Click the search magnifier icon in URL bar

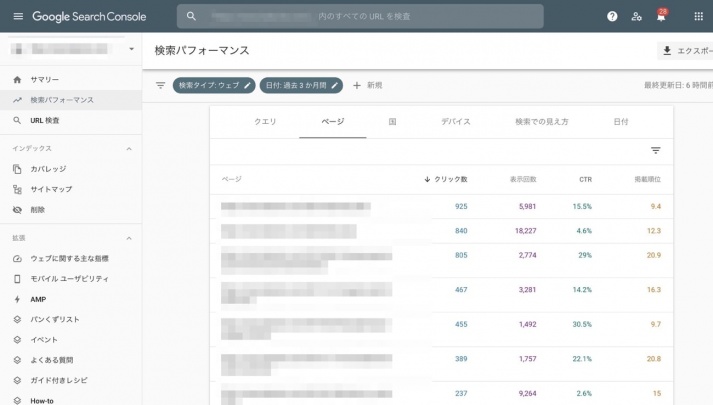pos(191,16)
